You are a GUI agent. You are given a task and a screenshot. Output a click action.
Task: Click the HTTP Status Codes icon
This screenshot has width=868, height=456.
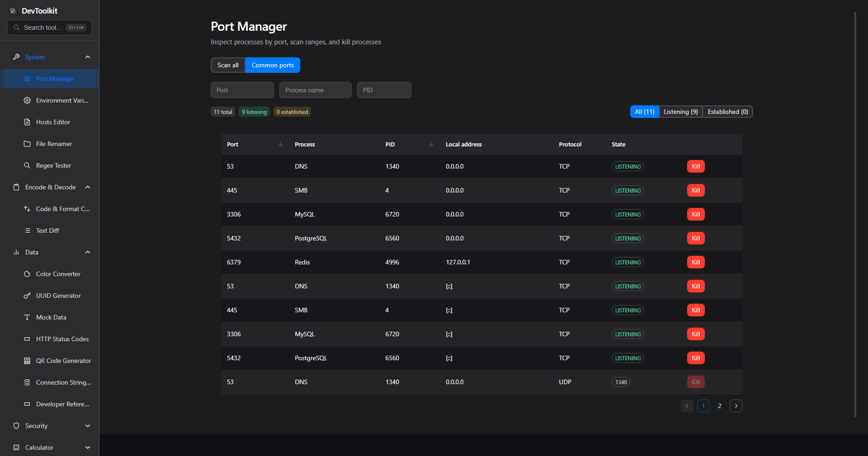[27, 339]
